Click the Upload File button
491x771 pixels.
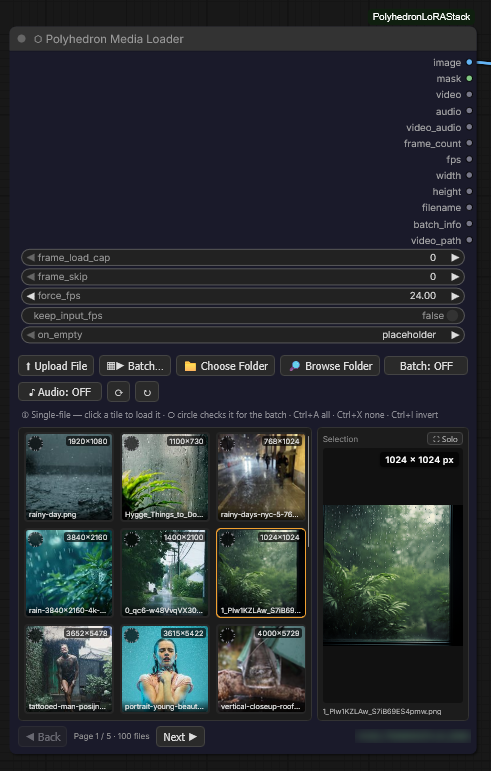point(57,366)
